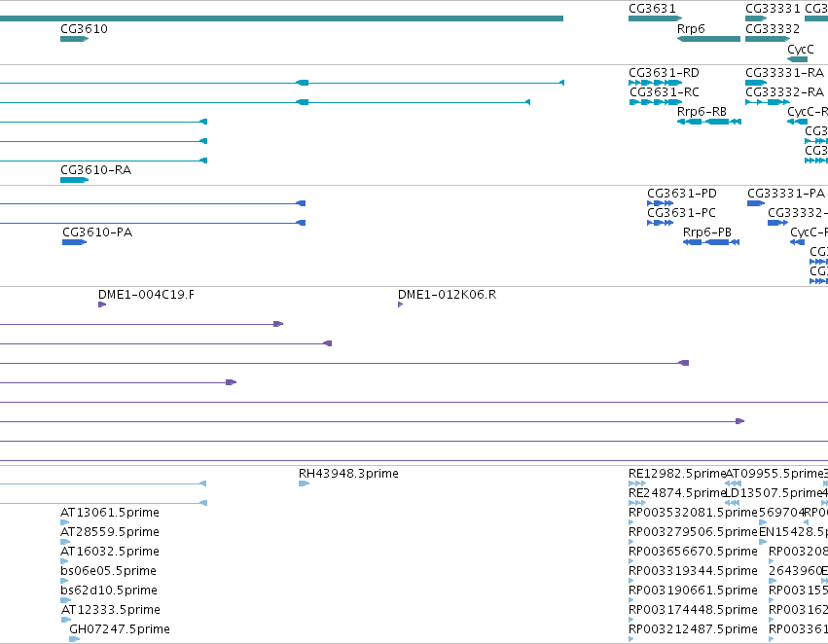Select the AT28559.5prime EST label
This screenshot has height=644, width=828.
[x=110, y=532]
